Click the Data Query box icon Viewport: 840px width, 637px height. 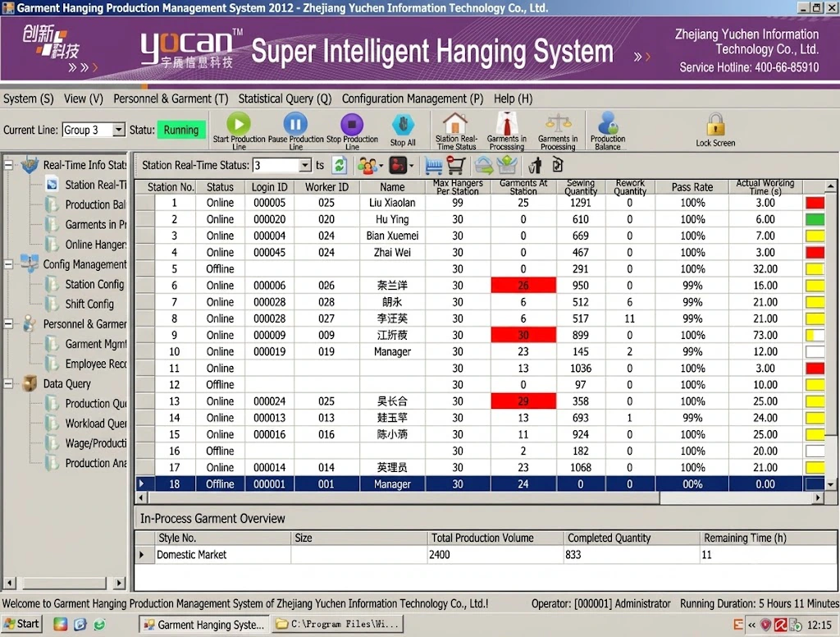[30, 383]
